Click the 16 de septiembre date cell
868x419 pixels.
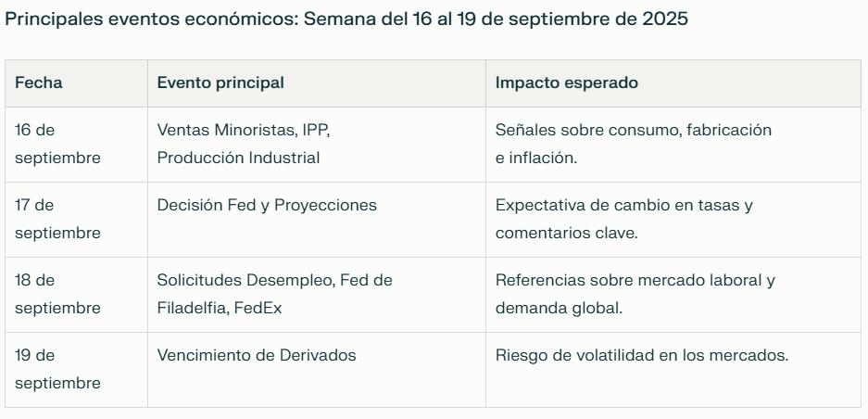76,144
